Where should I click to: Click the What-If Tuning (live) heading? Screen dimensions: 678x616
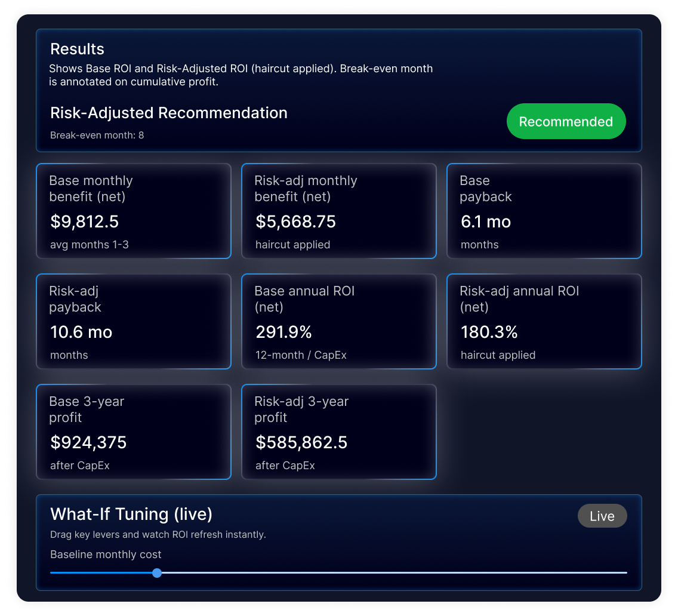(x=131, y=514)
